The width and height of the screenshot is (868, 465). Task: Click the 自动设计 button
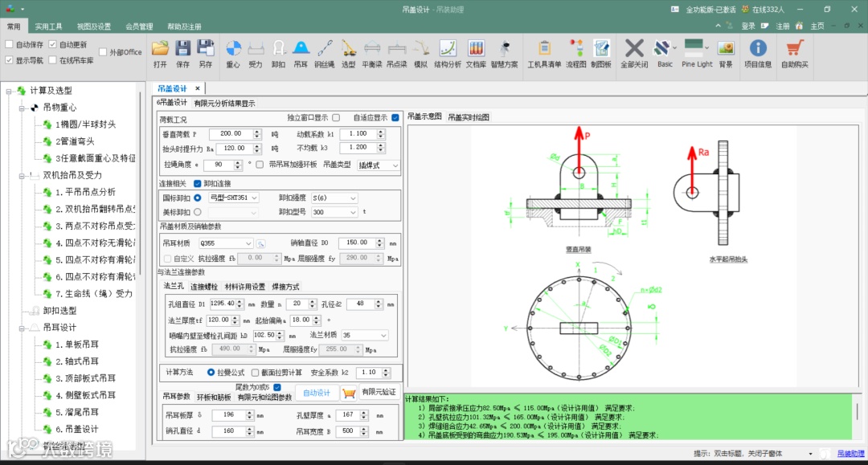coord(317,393)
